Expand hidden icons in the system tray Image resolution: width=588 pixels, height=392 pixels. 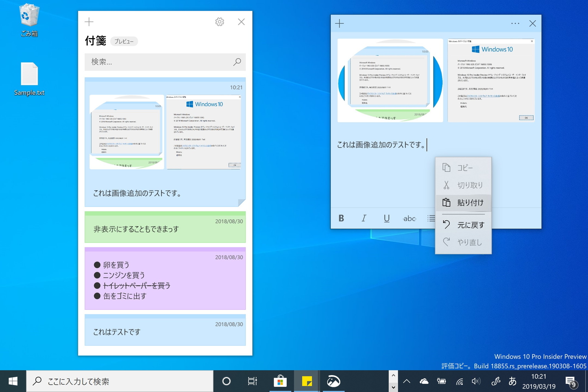click(407, 381)
